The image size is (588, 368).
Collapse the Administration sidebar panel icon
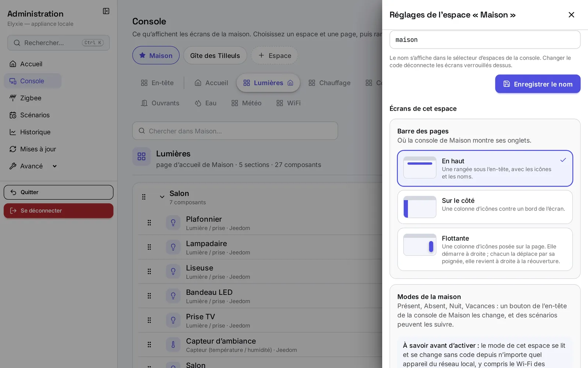(106, 11)
